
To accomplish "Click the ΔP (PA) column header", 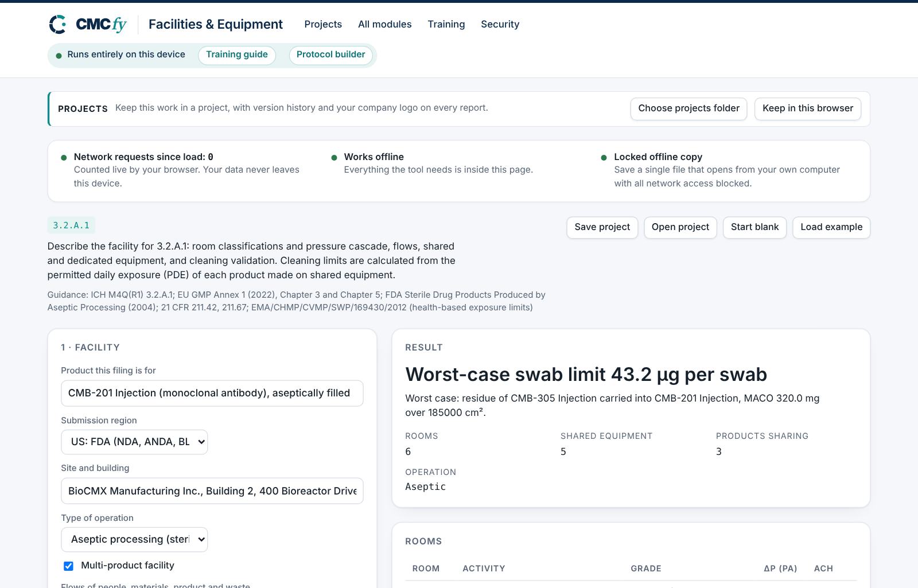I will click(780, 569).
